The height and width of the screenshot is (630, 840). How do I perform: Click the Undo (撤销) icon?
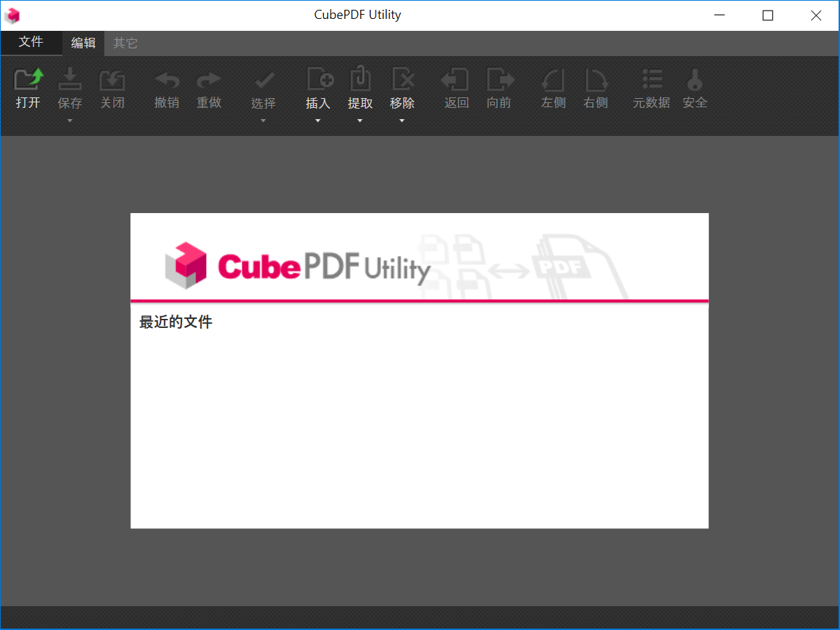pos(167,88)
